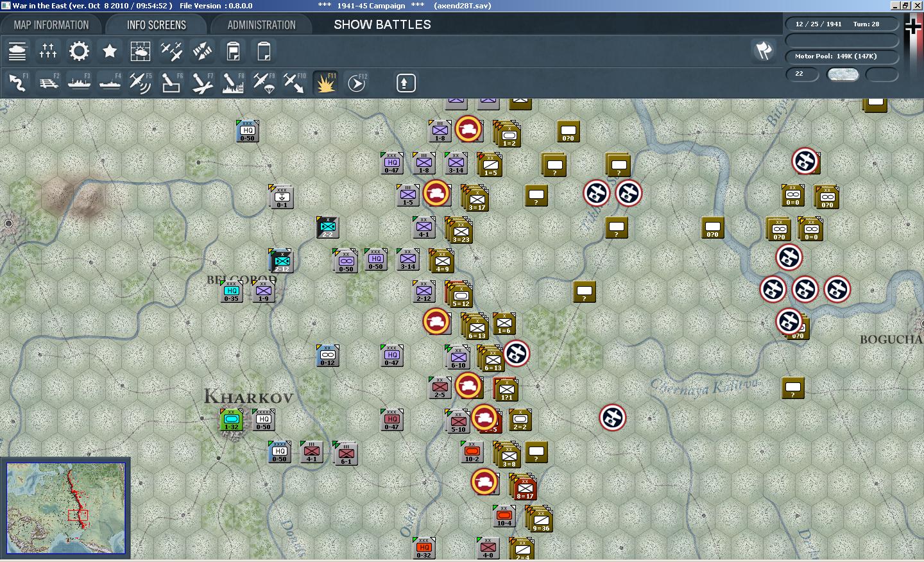
Task: Select F8 Bomb City mode
Action: tap(233, 83)
